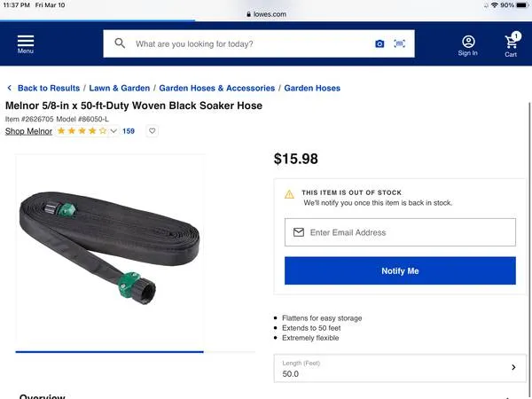Tap the camera visual search icon

(x=379, y=43)
